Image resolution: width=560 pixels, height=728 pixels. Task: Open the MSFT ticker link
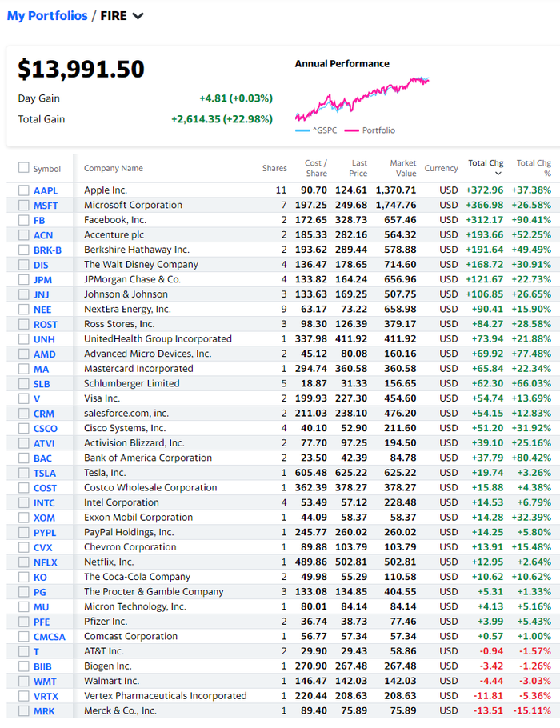[x=46, y=206]
